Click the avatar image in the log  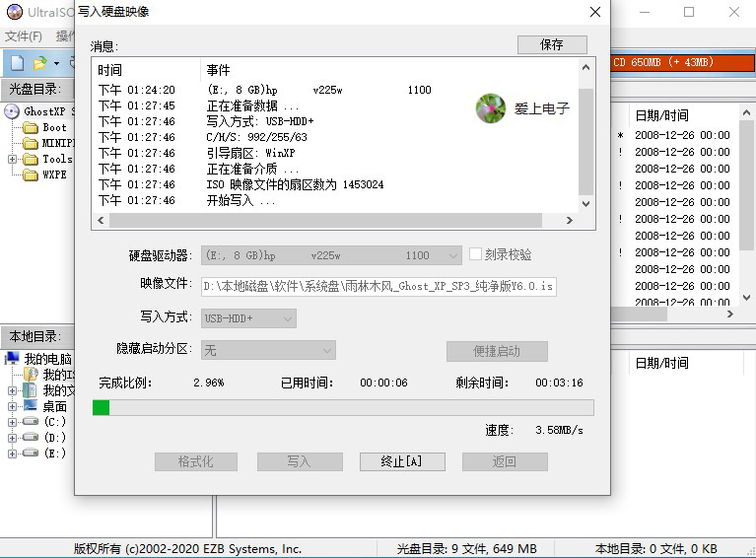[x=490, y=108]
